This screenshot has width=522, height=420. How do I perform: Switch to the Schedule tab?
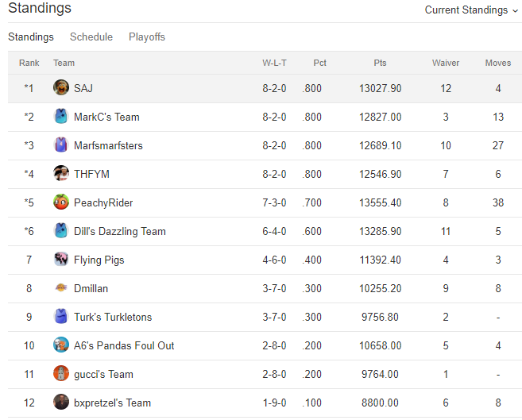click(91, 37)
